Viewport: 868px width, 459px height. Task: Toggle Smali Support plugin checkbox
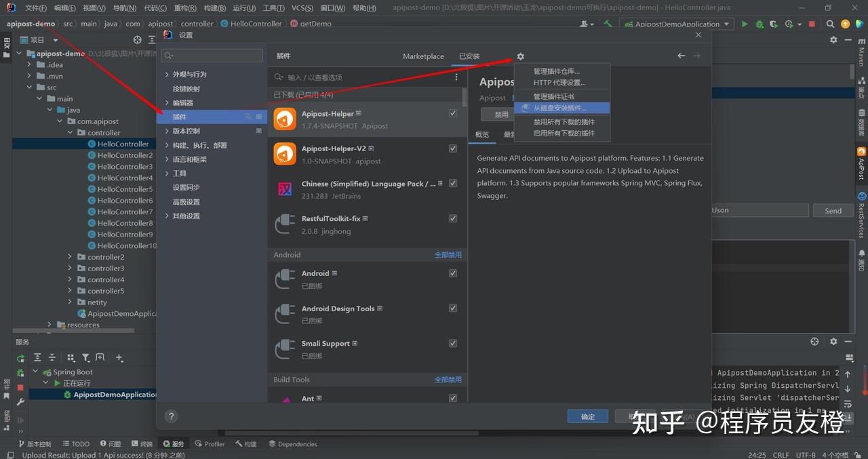(x=453, y=343)
